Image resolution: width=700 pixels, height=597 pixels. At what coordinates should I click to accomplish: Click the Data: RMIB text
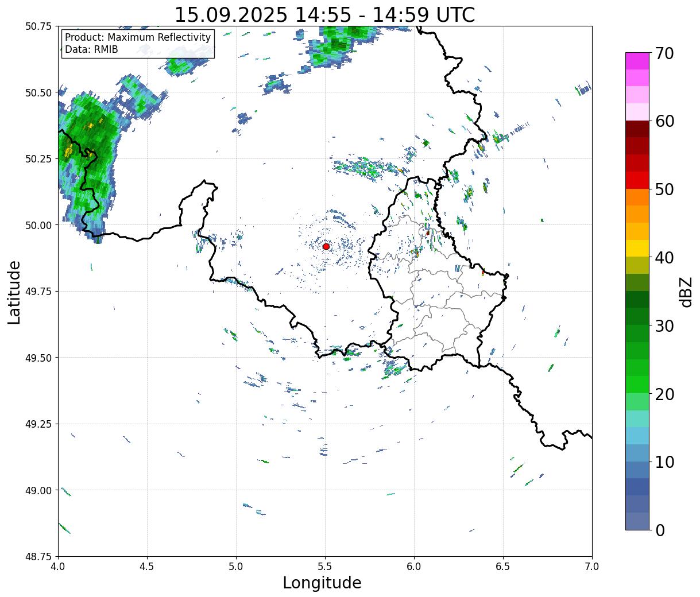point(91,49)
